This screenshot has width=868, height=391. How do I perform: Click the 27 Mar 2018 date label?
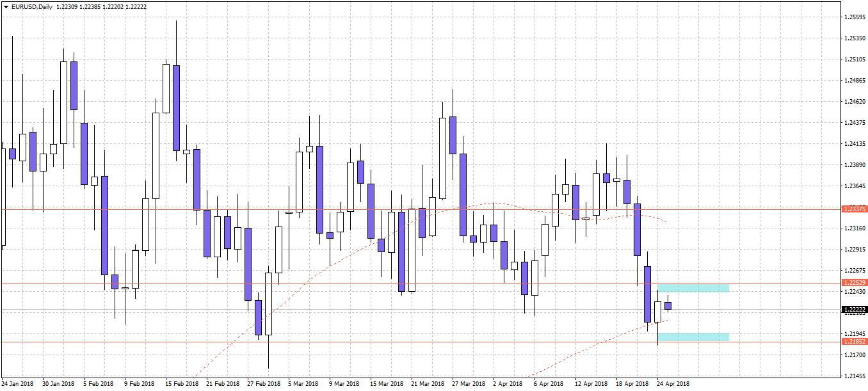[x=469, y=384]
